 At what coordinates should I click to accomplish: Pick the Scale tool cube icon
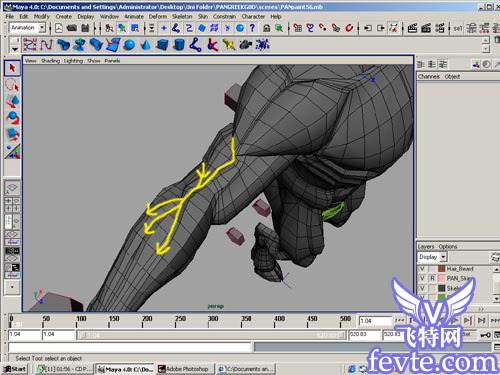click(x=12, y=134)
